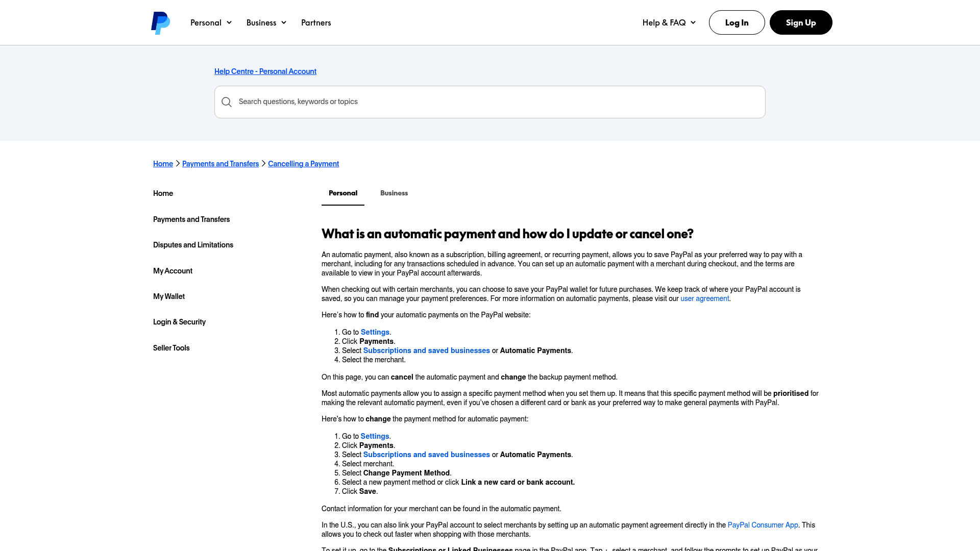980x551 pixels.
Task: Open Help Centre - Personal Account link
Action: coord(265,71)
